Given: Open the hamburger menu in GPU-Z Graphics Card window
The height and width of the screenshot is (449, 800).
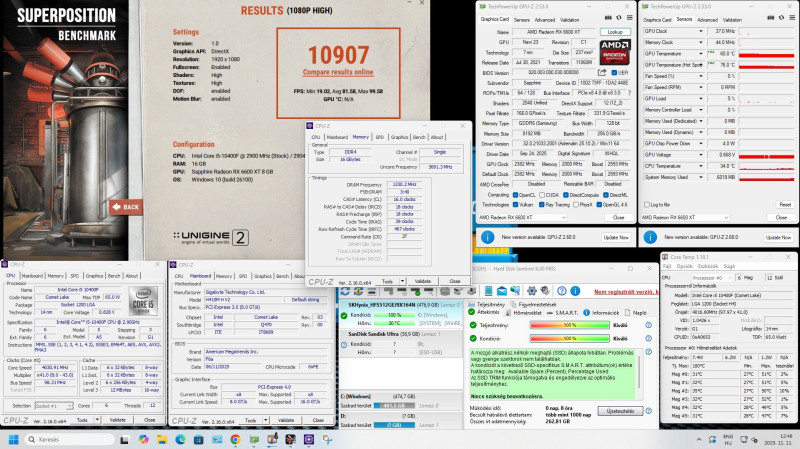Looking at the screenshot, I should (x=630, y=18).
